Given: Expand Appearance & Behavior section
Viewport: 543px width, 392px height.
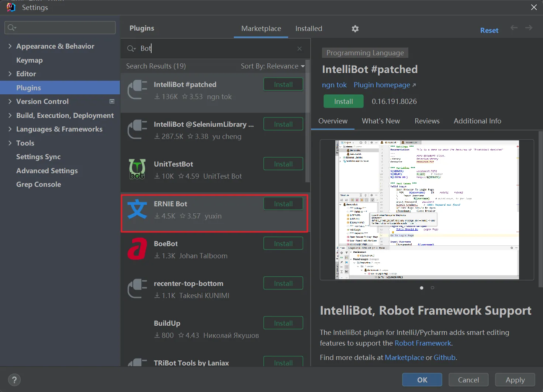Looking at the screenshot, I should click(x=10, y=46).
